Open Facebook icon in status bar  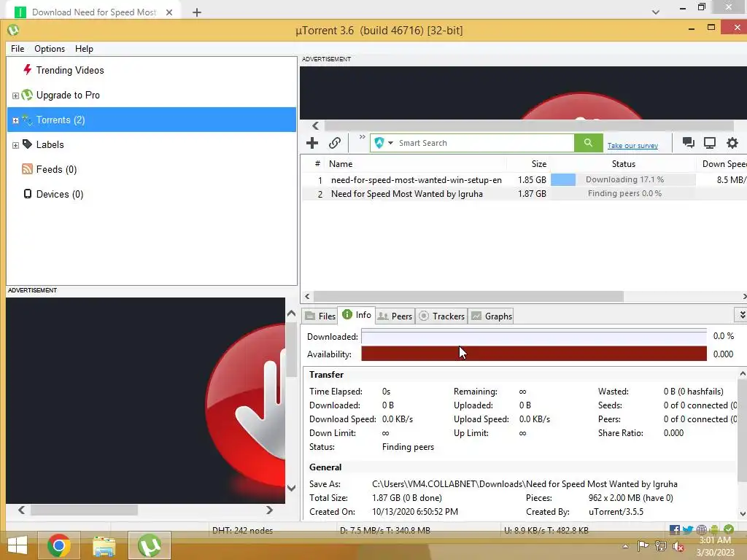pyautogui.click(x=675, y=530)
